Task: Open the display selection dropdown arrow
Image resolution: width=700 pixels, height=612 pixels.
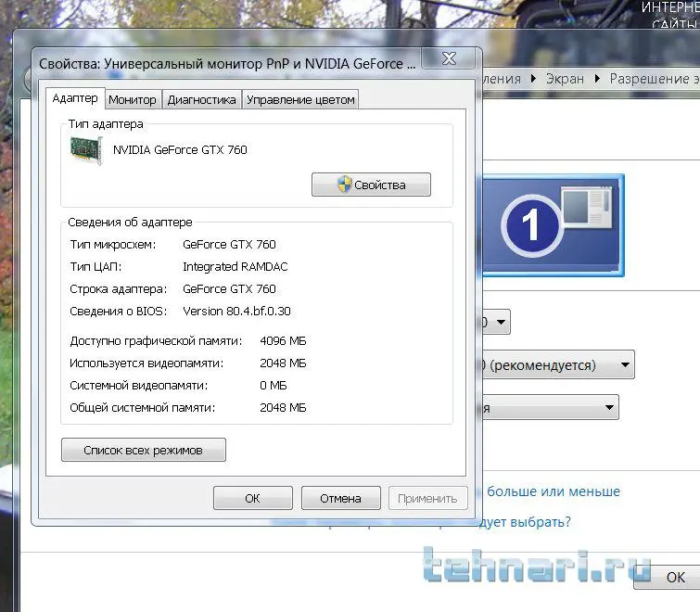Action: click(501, 322)
